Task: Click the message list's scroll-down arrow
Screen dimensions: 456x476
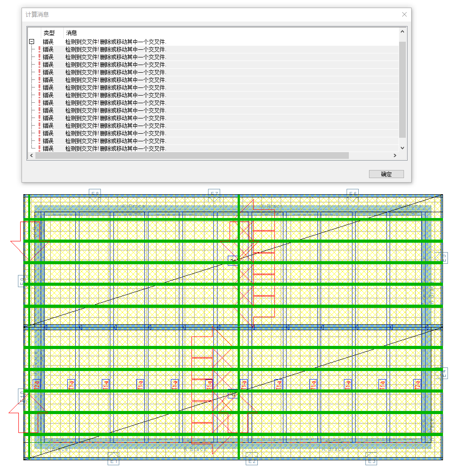Action: [x=402, y=148]
